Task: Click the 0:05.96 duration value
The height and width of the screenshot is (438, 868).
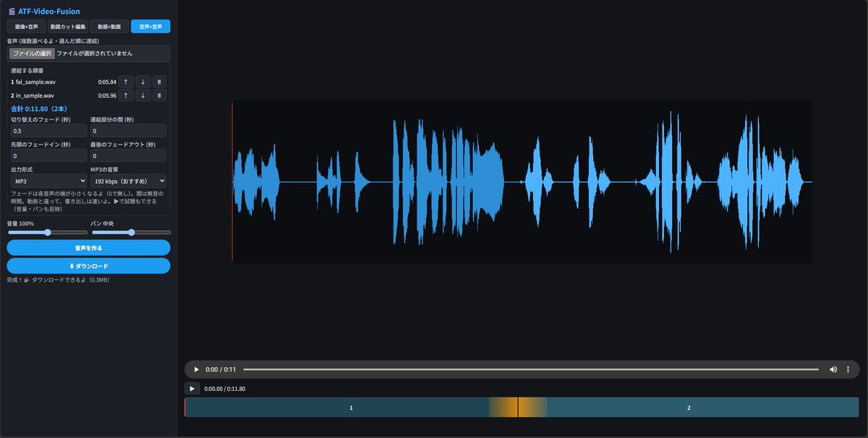Action: pos(107,96)
